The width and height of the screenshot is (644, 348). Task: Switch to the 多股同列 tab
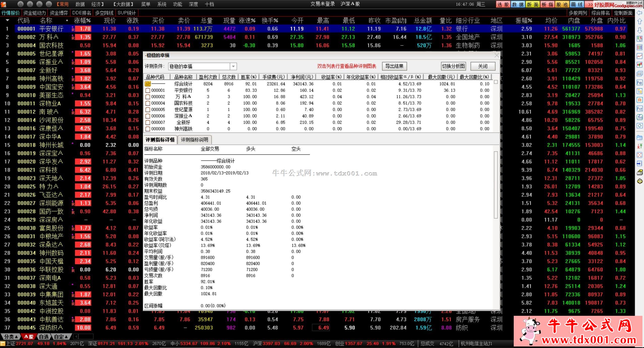[x=578, y=13]
